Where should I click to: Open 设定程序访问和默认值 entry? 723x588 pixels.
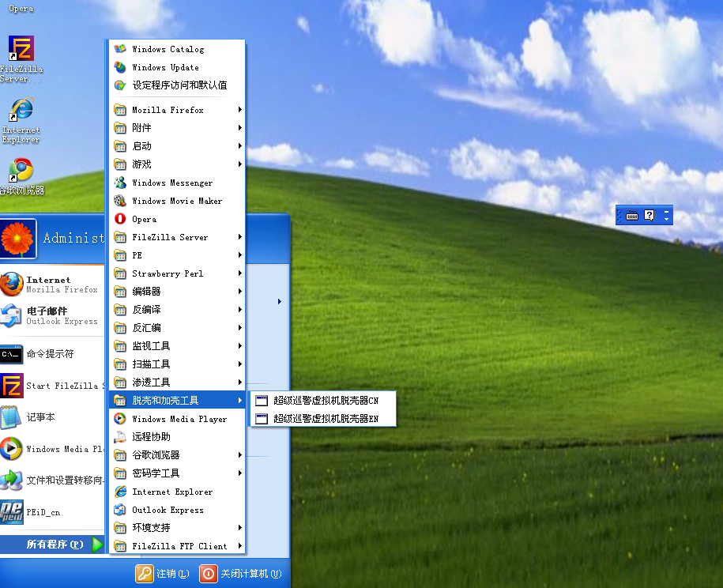pos(177,85)
